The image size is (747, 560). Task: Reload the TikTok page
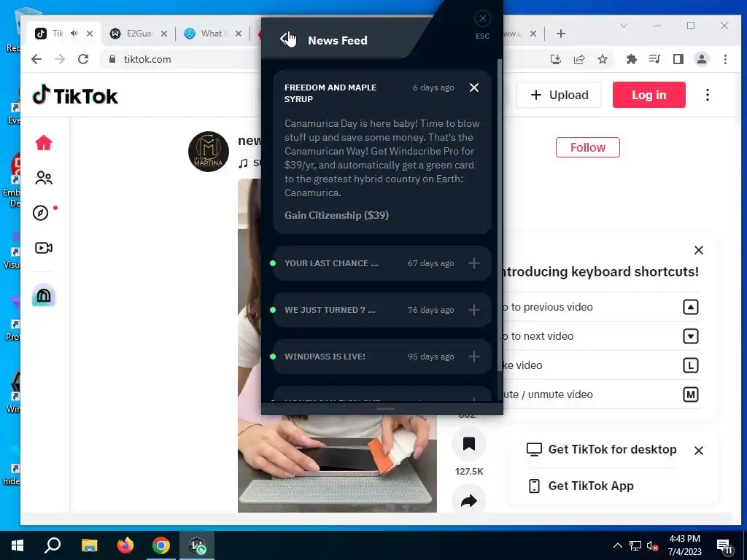coord(83,59)
